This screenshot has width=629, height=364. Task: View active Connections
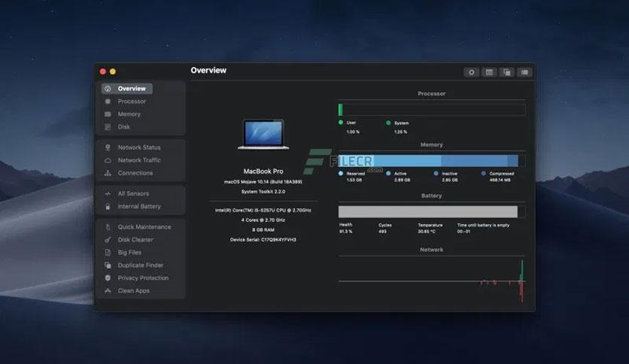tap(135, 173)
